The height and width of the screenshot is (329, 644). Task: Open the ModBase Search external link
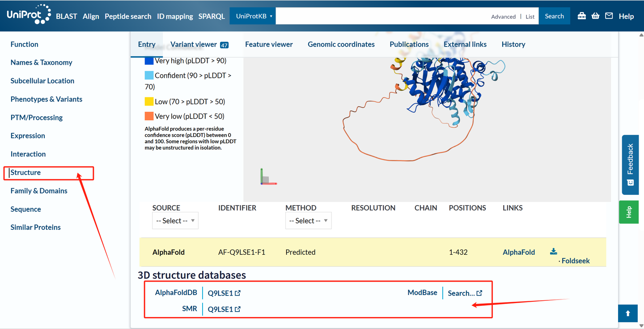(x=465, y=293)
